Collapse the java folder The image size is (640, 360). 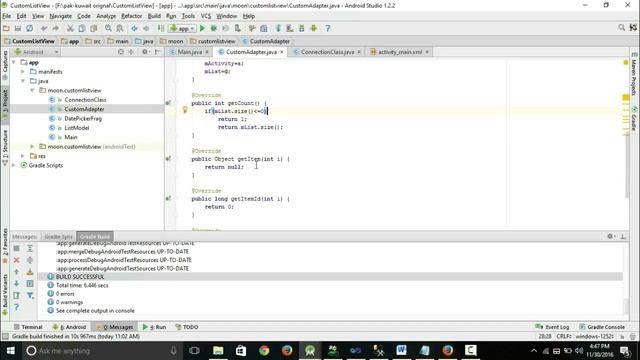(23, 81)
